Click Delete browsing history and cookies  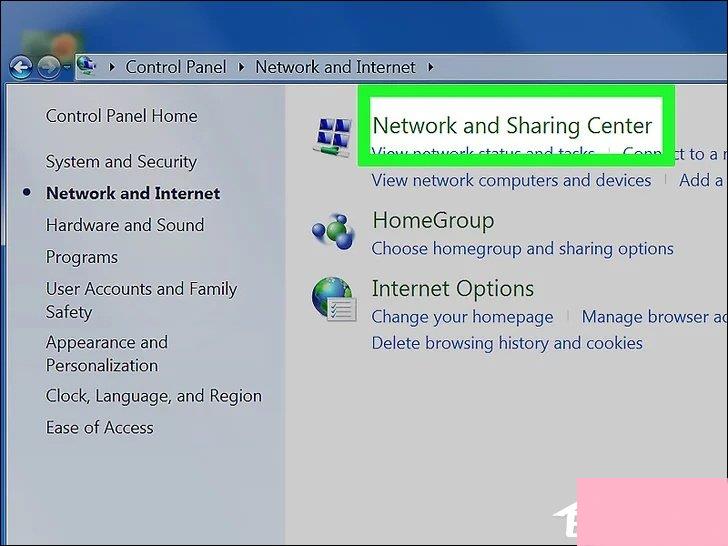[507, 343]
